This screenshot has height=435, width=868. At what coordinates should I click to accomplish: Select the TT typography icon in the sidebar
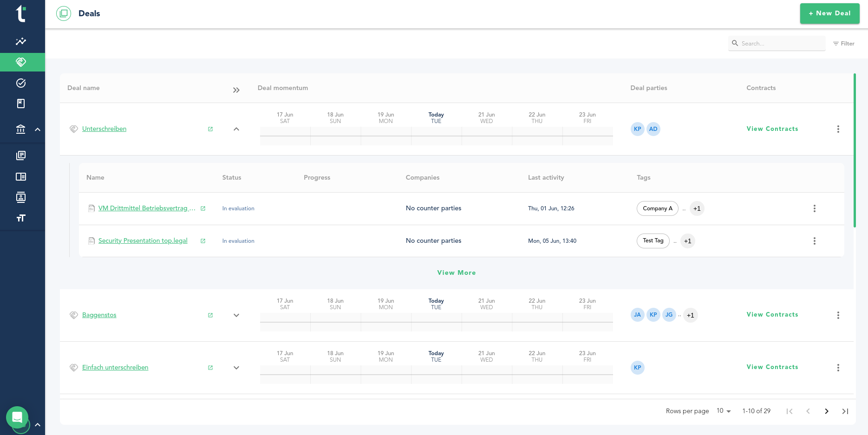pyautogui.click(x=21, y=218)
